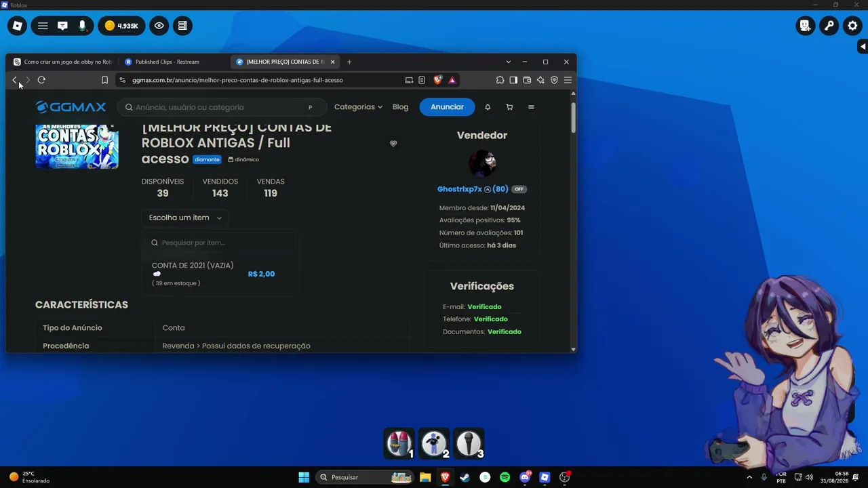The height and width of the screenshot is (488, 868).
Task: Go back to the previous page
Action: [x=14, y=80]
